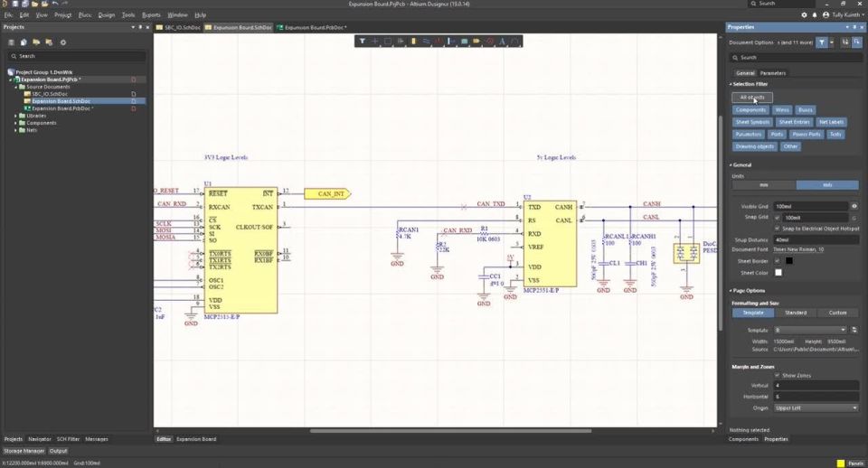
Task: Toggle the Power Ports selection filter
Action: point(806,134)
